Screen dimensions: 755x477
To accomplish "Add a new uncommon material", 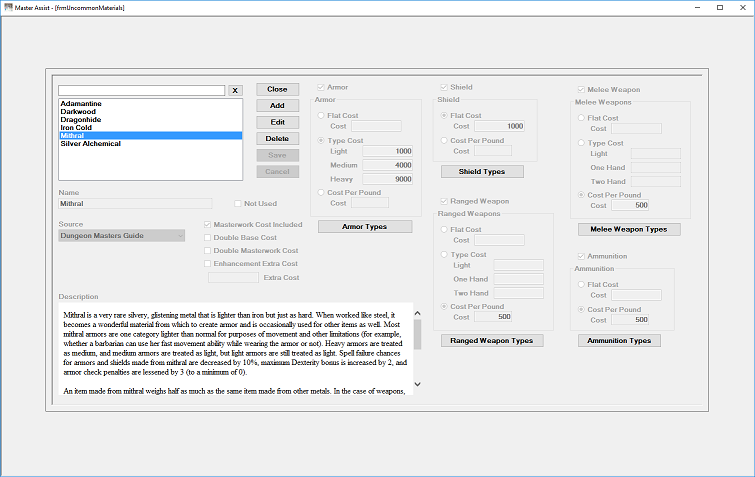I will [x=277, y=105].
